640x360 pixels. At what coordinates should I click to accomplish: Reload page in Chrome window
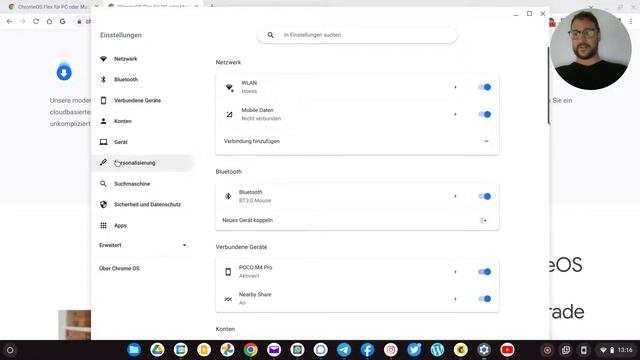point(36,21)
